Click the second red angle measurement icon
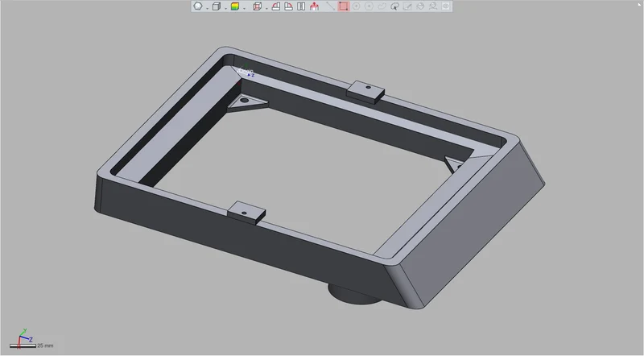This screenshot has height=356, width=644. click(x=289, y=6)
